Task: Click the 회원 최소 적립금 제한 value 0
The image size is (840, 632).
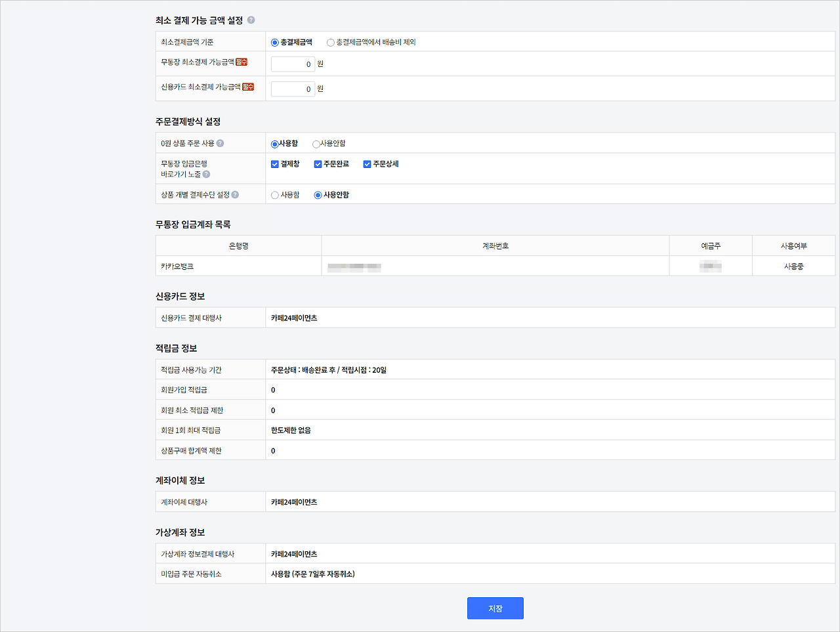Action: point(273,411)
